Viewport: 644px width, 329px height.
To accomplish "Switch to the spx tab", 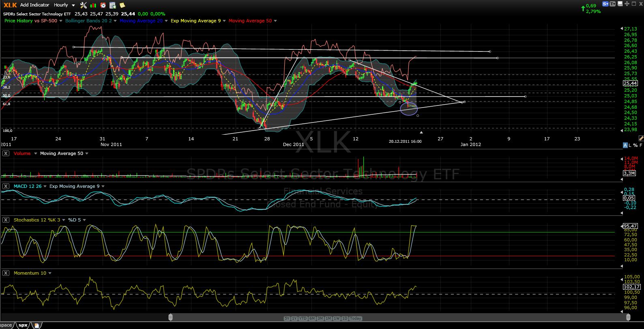I will click(23, 325).
